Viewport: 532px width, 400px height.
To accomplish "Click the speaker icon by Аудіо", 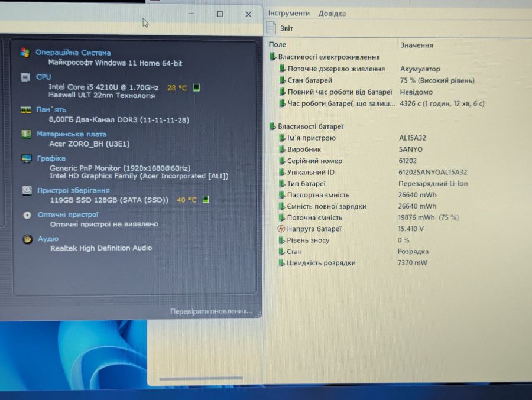I will pyautogui.click(x=27, y=239).
